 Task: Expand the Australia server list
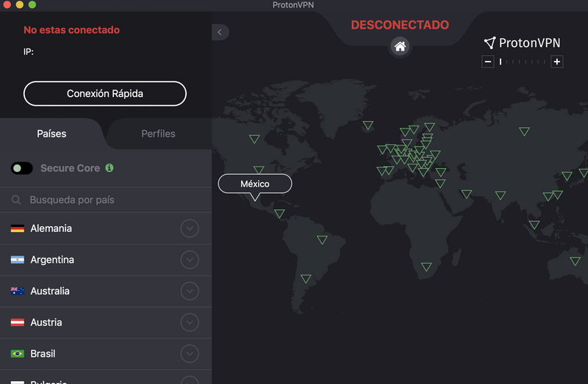point(190,291)
